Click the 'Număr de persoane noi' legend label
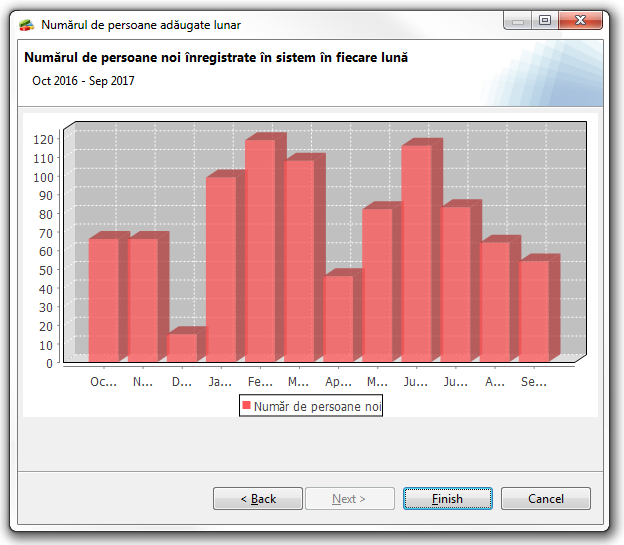624x545 pixels. (x=317, y=407)
